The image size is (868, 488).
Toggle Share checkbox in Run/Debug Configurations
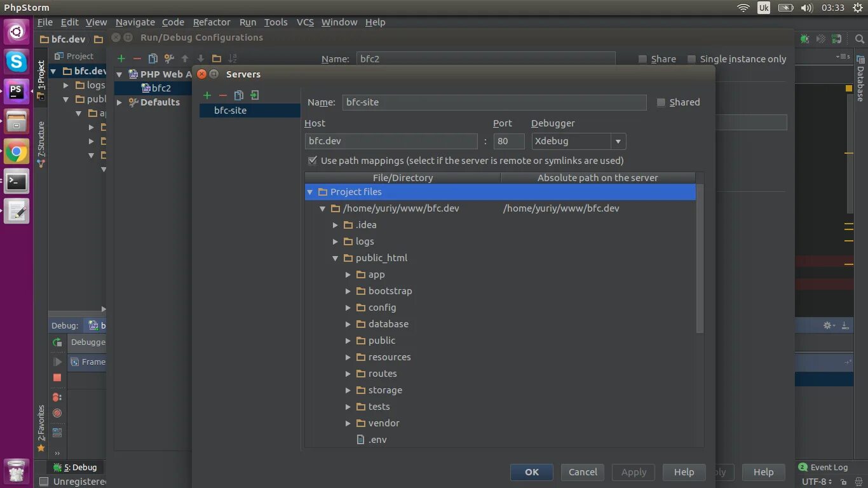click(x=642, y=59)
